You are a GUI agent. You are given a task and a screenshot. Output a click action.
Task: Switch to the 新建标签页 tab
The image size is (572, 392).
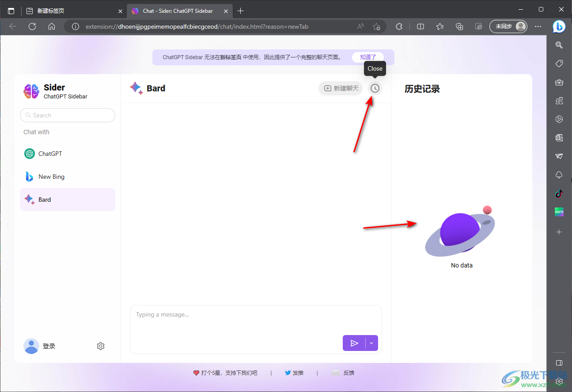[x=74, y=11]
